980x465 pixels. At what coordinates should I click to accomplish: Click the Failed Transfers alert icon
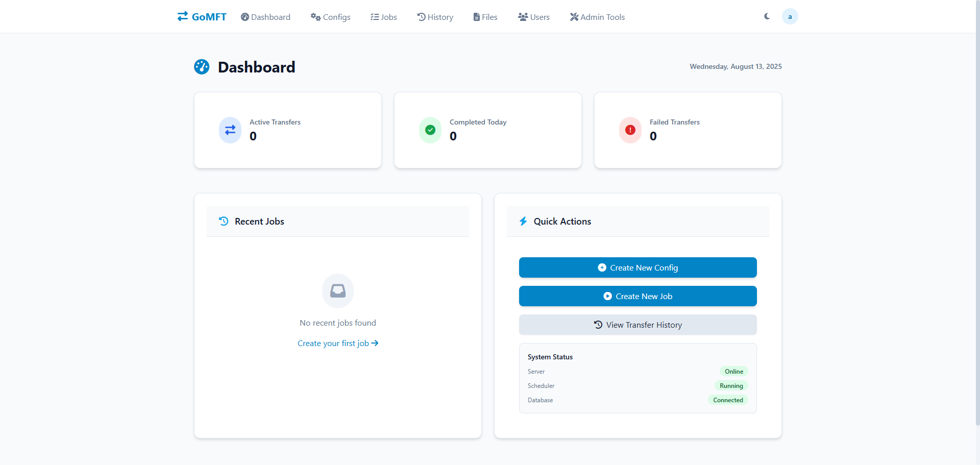pyautogui.click(x=630, y=130)
